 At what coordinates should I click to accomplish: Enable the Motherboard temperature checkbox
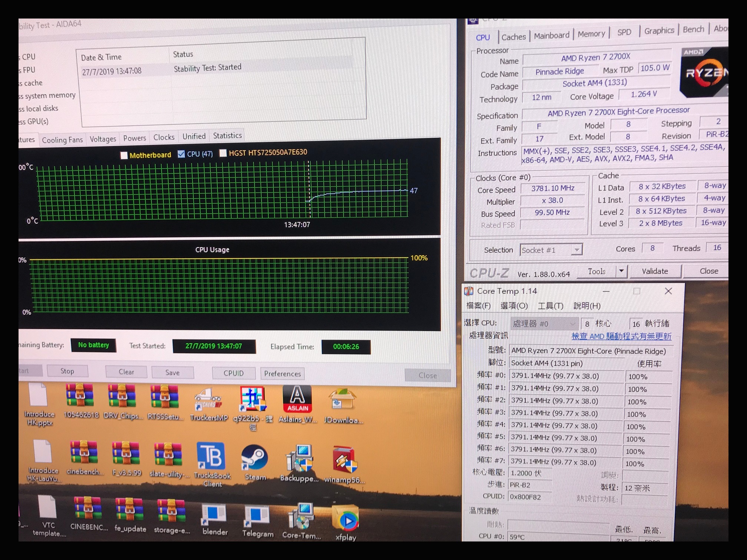coord(124,156)
